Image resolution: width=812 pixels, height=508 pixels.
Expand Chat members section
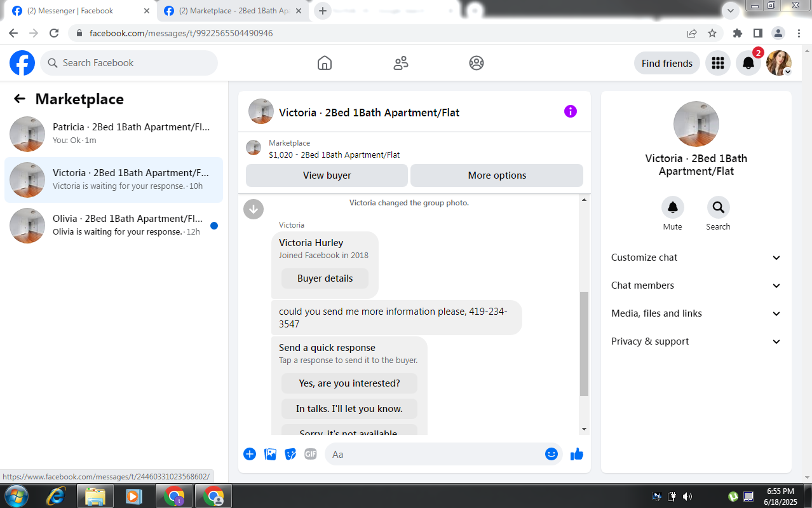696,285
